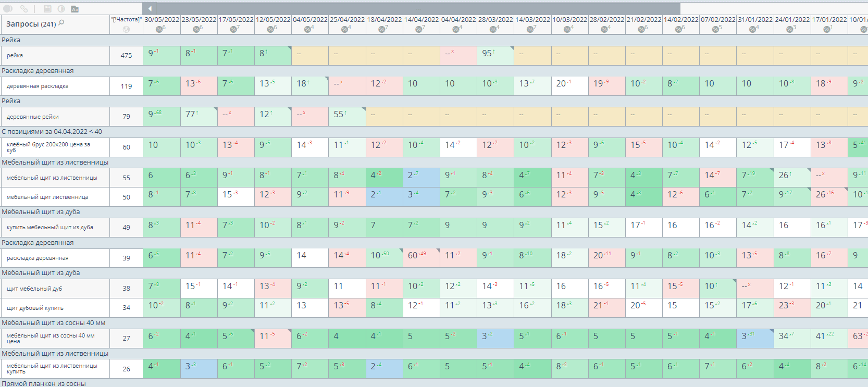Click the horizontal scrollbar thumb at top

coord(418,9)
